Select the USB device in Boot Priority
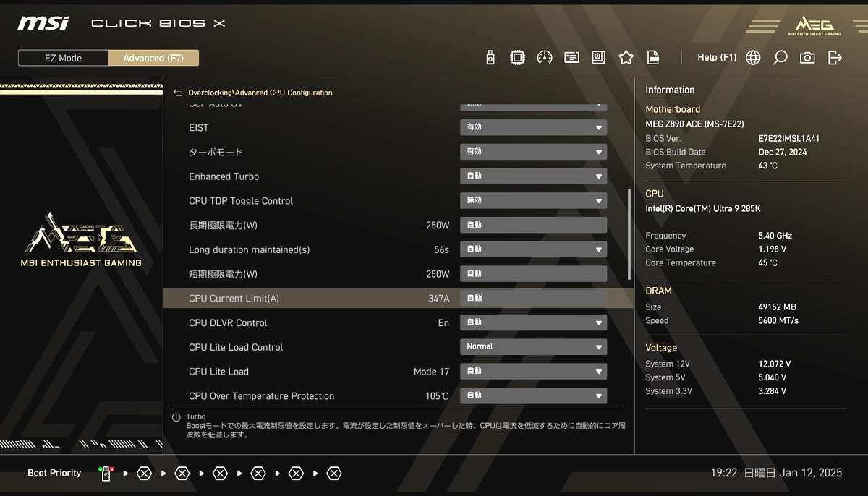Image resolution: width=868 pixels, height=496 pixels. pyautogui.click(x=106, y=474)
